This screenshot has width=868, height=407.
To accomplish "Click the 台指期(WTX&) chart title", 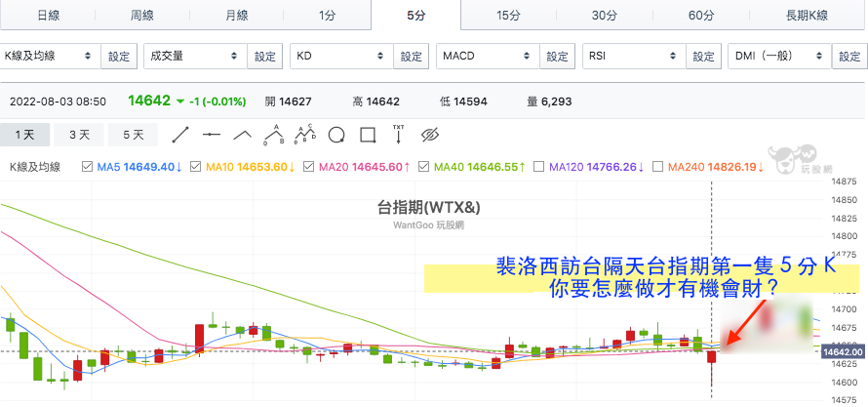I will pyautogui.click(x=428, y=208).
